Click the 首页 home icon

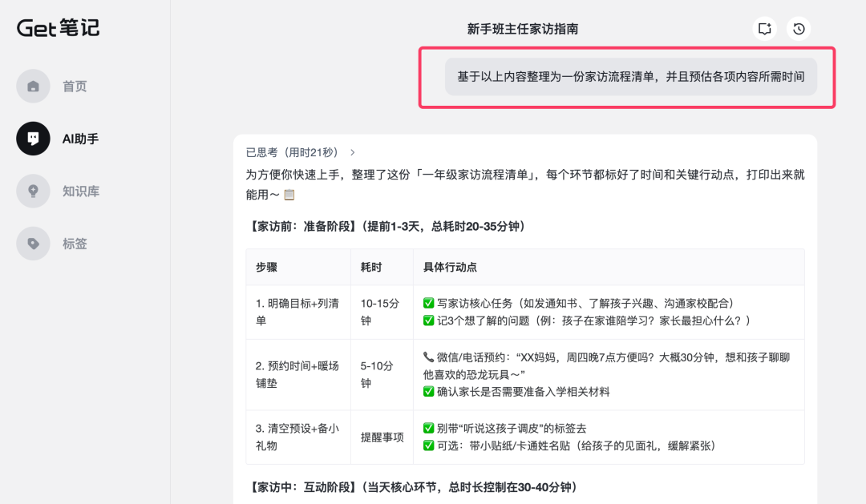pyautogui.click(x=33, y=87)
